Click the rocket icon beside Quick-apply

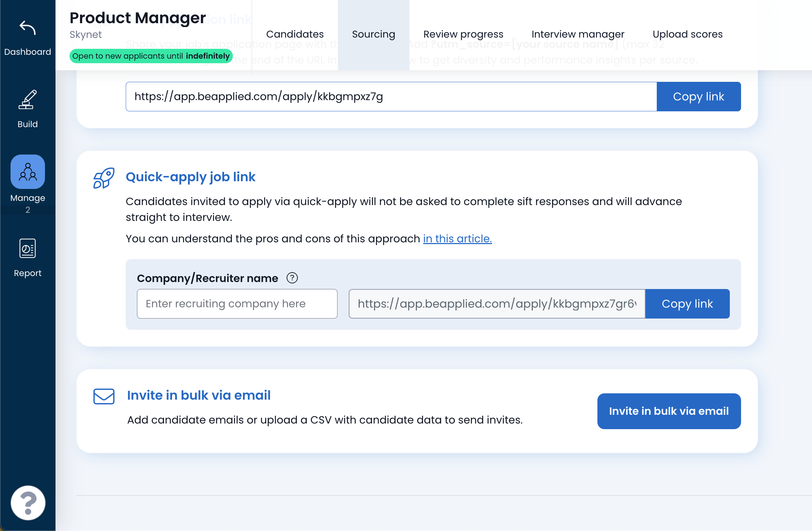pyautogui.click(x=104, y=178)
